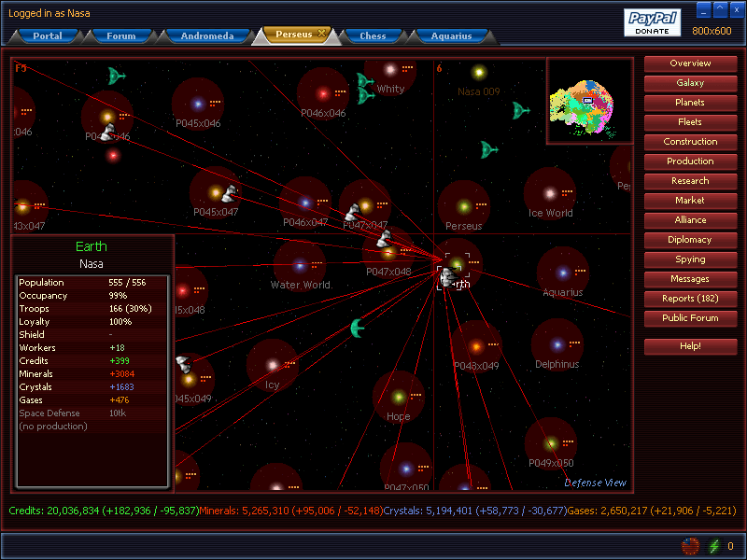Click the Crystals total in resource bar
This screenshot has height=560, width=747.
click(x=475, y=511)
